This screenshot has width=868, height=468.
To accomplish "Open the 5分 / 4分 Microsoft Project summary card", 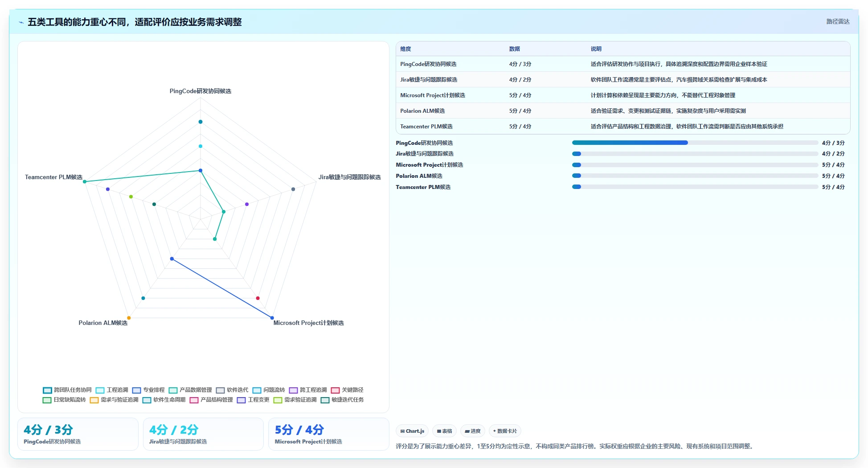I will coord(329,434).
